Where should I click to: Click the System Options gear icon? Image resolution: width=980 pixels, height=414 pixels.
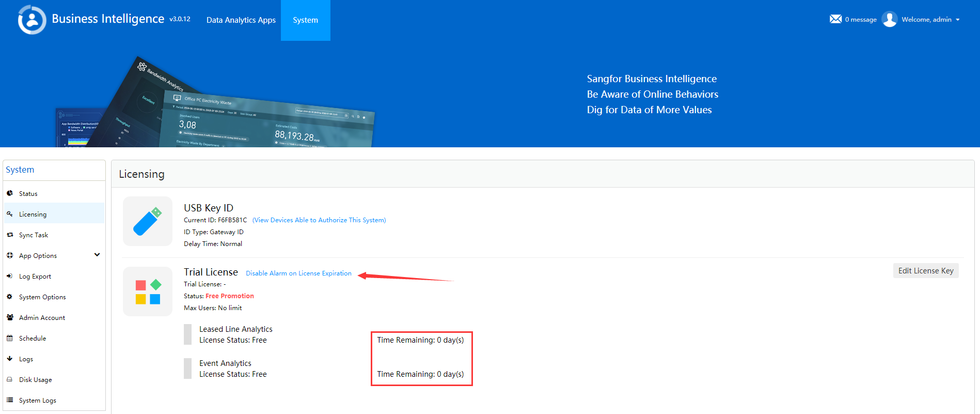tap(10, 297)
